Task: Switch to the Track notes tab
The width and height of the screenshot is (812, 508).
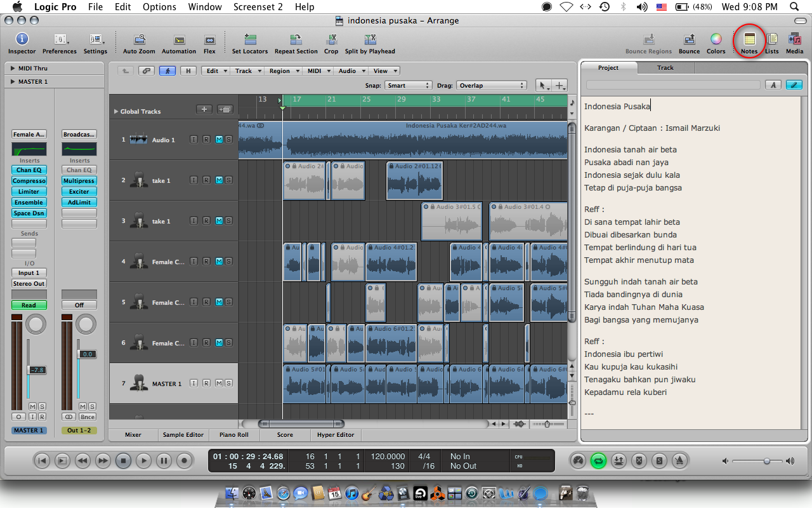Action: click(x=665, y=67)
